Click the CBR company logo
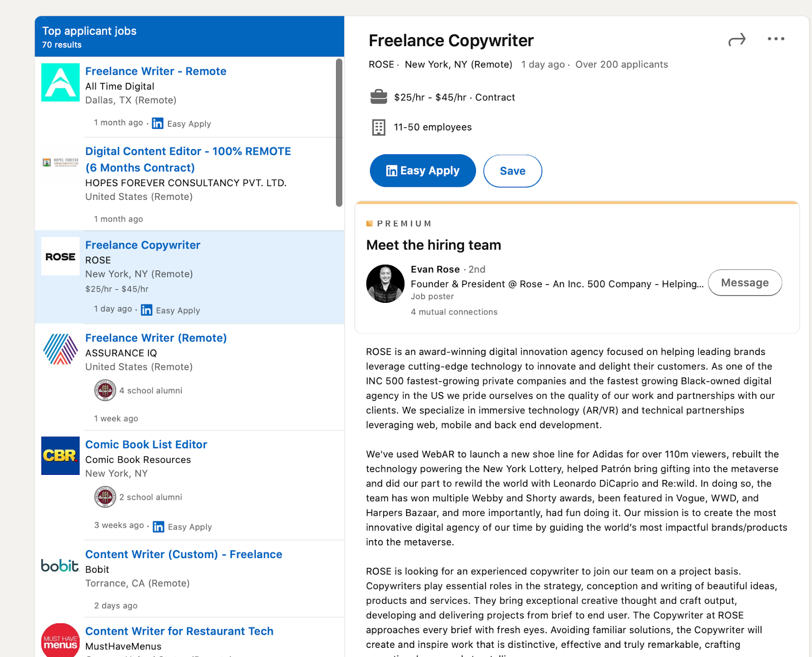The height and width of the screenshot is (657, 812). click(x=60, y=456)
